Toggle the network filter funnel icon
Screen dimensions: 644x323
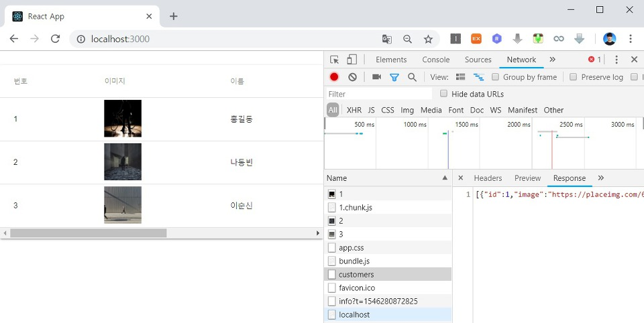[x=394, y=77]
